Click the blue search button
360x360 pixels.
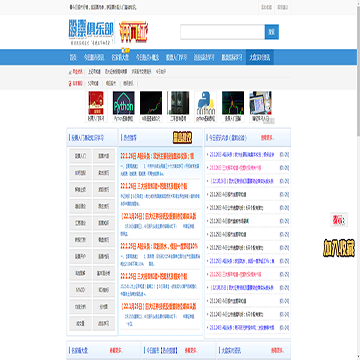272,32
